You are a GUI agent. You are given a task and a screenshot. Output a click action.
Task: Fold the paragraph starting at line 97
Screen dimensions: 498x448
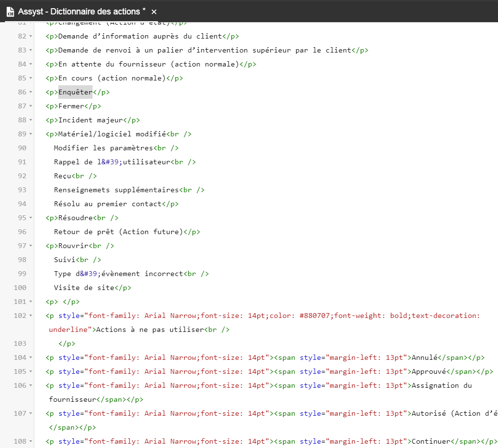tap(31, 246)
